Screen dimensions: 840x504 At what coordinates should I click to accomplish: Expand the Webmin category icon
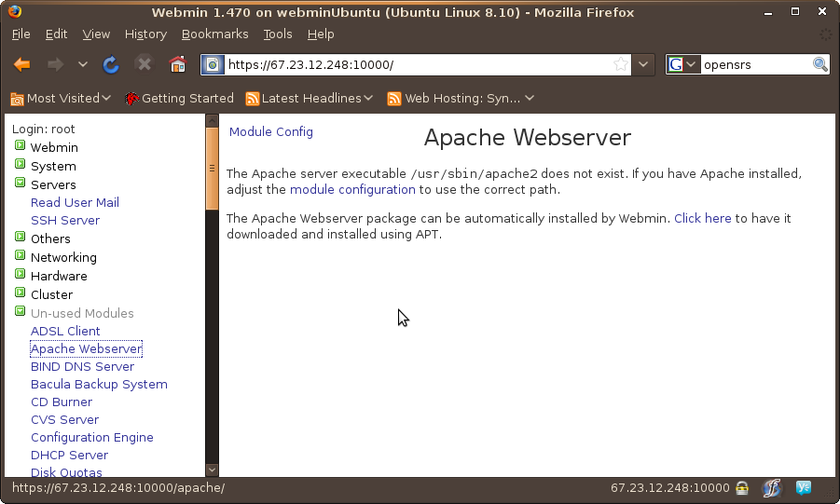[20, 145]
